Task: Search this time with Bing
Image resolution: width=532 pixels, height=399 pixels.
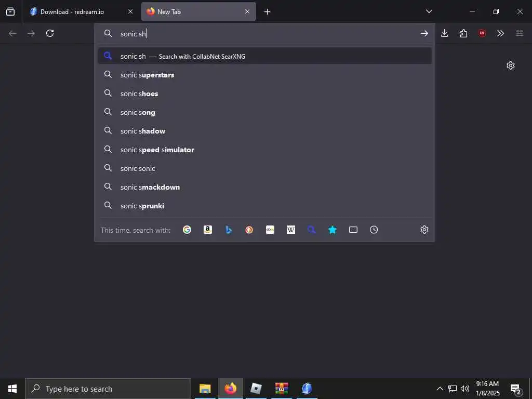Action: pyautogui.click(x=229, y=230)
